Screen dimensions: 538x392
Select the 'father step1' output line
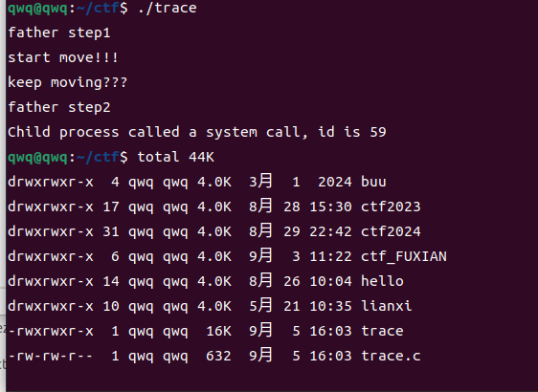pos(59,33)
